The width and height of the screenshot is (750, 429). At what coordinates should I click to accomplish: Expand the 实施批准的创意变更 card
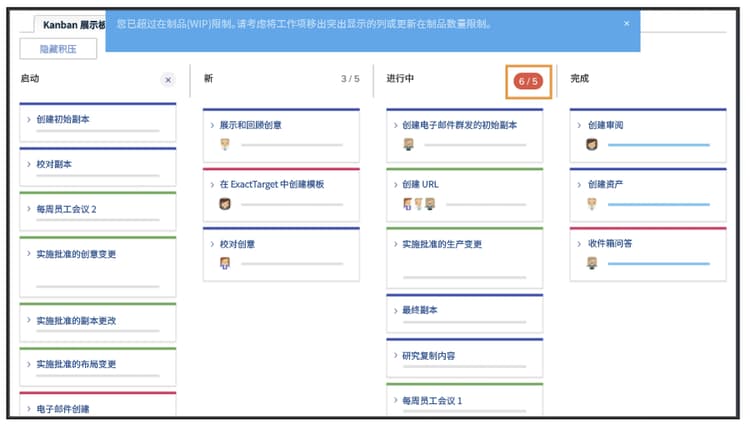pos(29,254)
